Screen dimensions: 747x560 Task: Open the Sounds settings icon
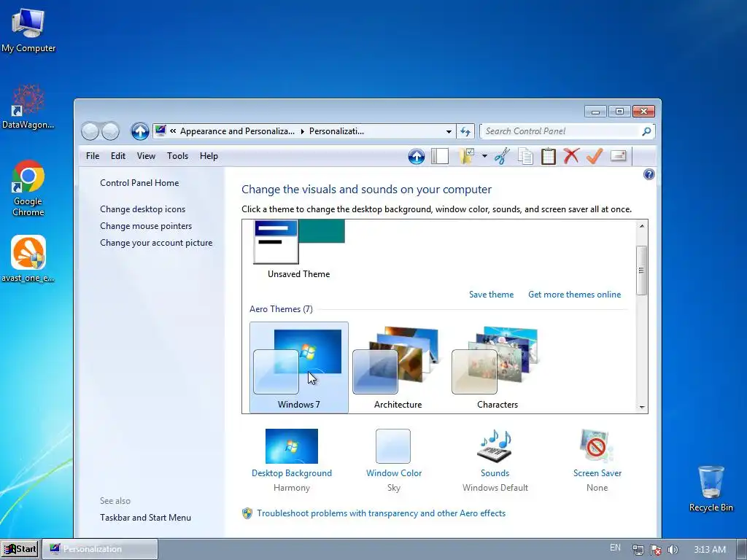(495, 446)
